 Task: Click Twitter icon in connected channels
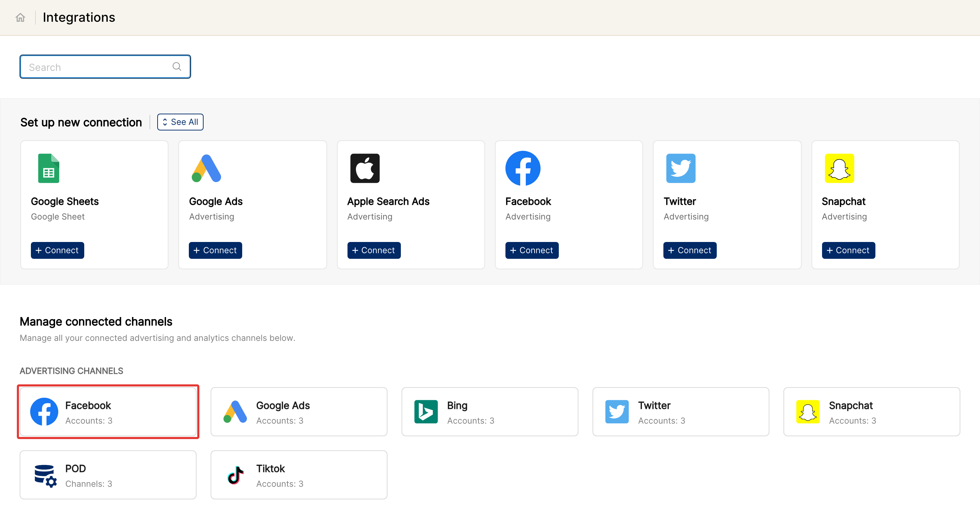point(617,412)
